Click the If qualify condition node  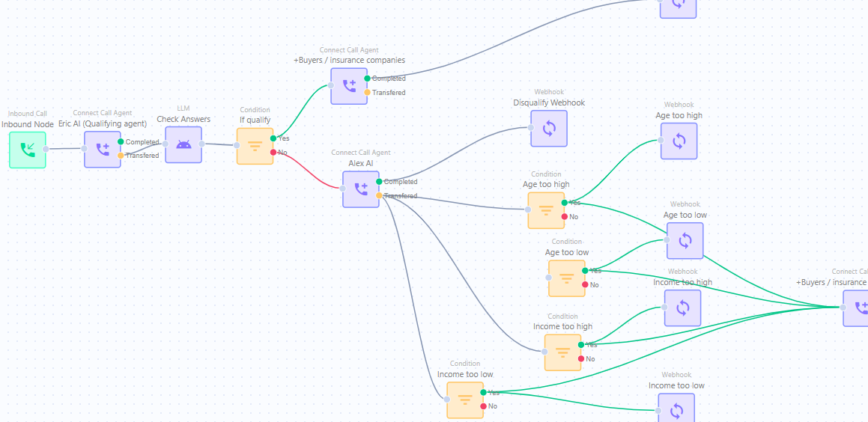click(255, 146)
